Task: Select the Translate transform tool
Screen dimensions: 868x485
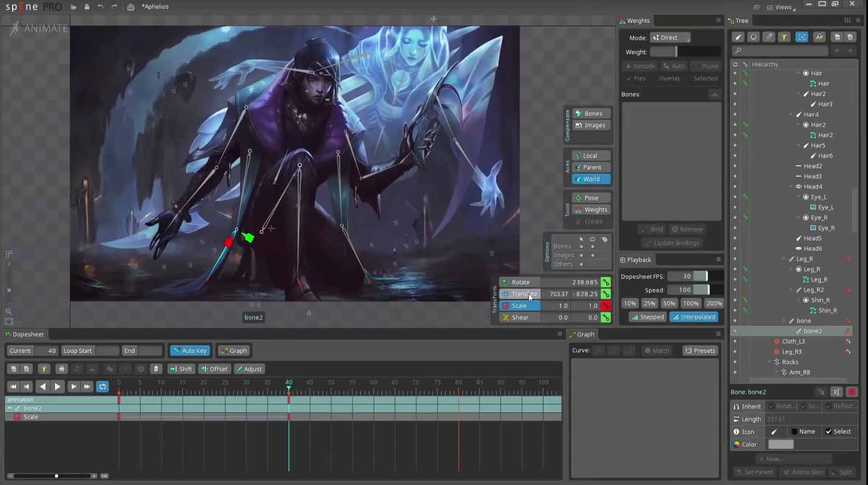Action: tap(520, 294)
